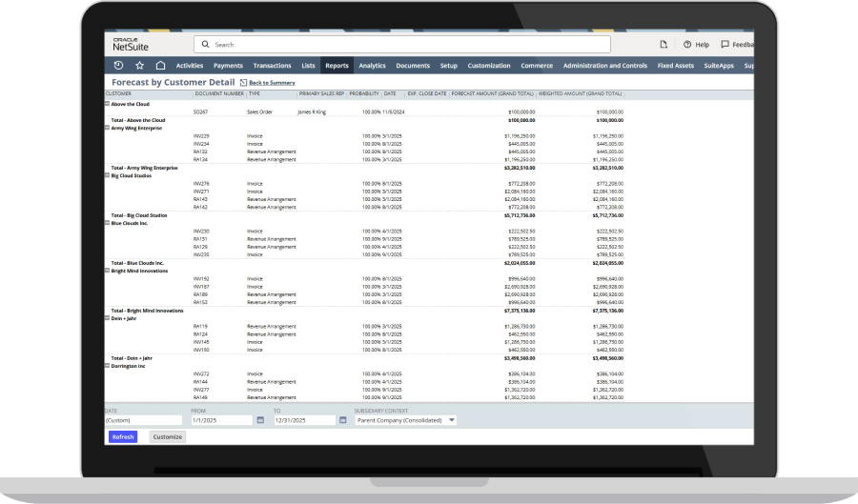Open the Date range (Custom) dropdown

pos(143,420)
